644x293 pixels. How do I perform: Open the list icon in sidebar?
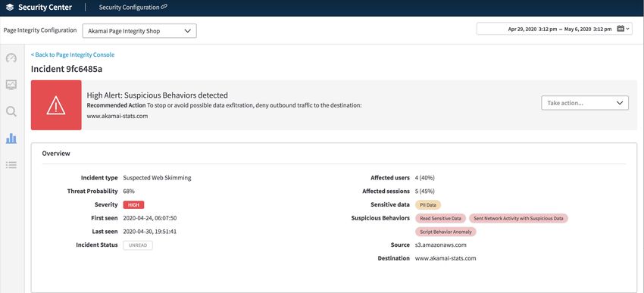(11, 165)
